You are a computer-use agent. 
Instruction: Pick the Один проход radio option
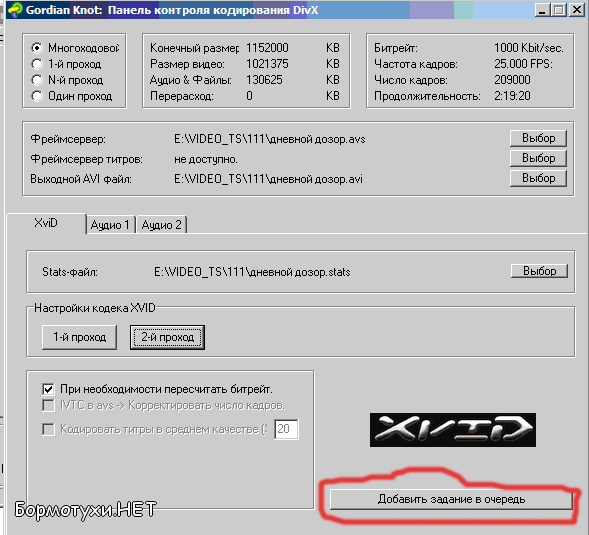[x=37, y=96]
